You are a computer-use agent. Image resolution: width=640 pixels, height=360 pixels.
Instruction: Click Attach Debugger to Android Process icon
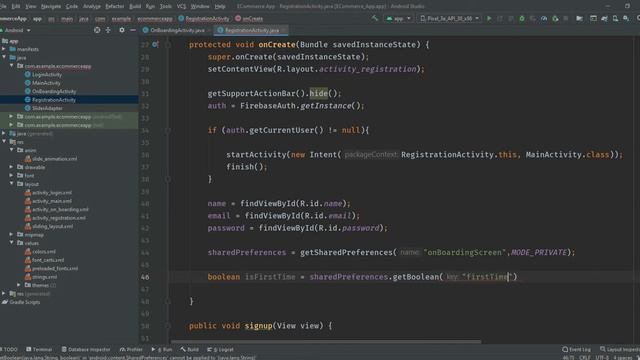point(555,18)
